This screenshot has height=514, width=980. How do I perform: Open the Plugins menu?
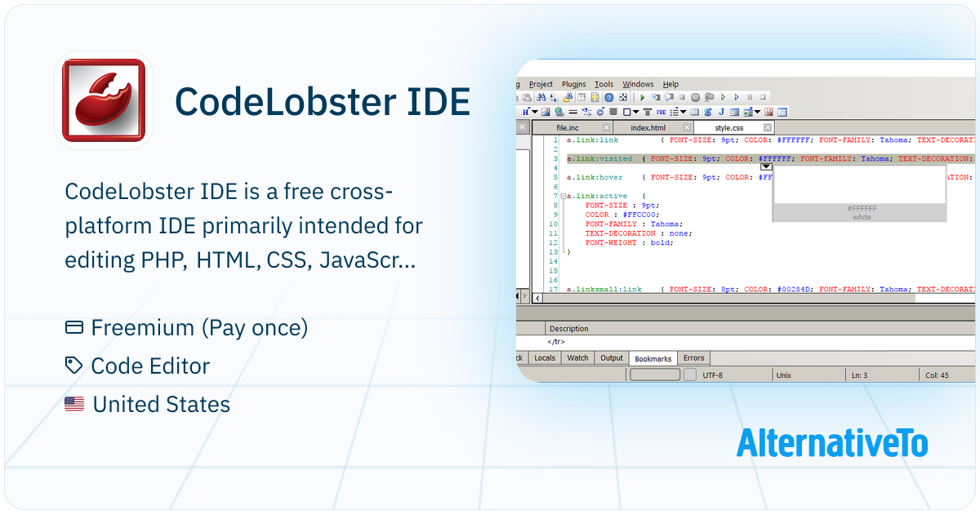pos(574,84)
